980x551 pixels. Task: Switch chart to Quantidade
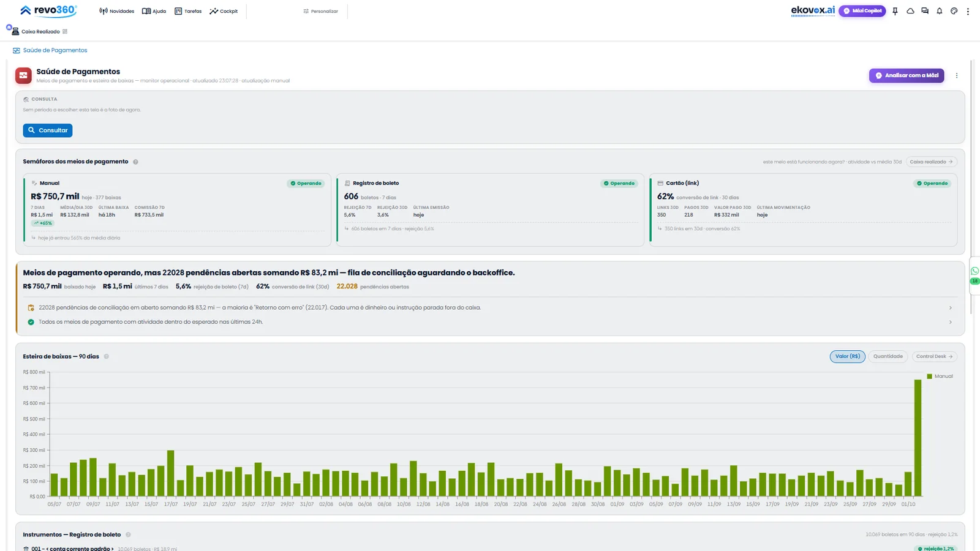click(888, 356)
